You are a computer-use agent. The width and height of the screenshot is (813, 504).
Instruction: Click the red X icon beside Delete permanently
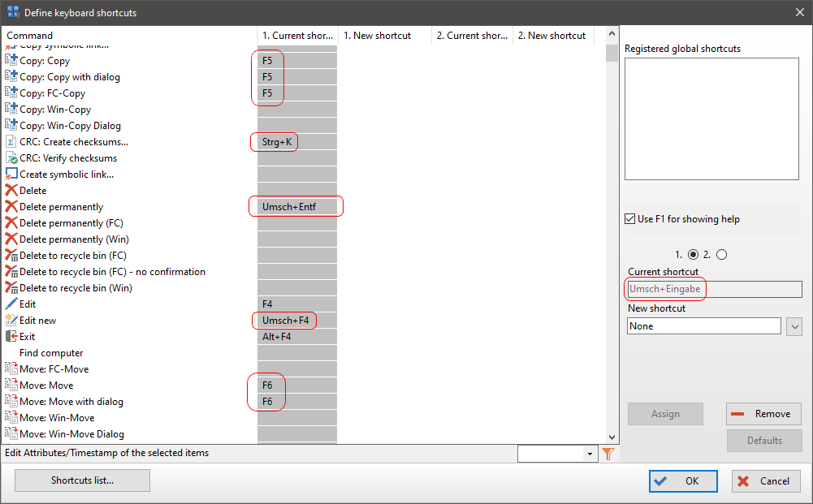tap(11, 207)
